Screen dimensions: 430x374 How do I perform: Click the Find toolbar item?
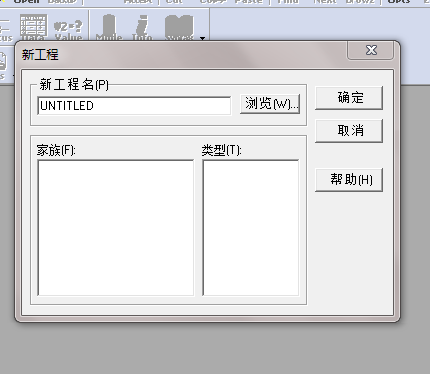(x=288, y=1)
